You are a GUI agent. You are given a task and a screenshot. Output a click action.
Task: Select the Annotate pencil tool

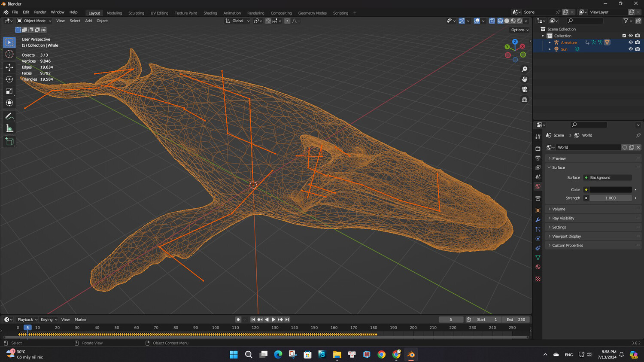tap(9, 116)
